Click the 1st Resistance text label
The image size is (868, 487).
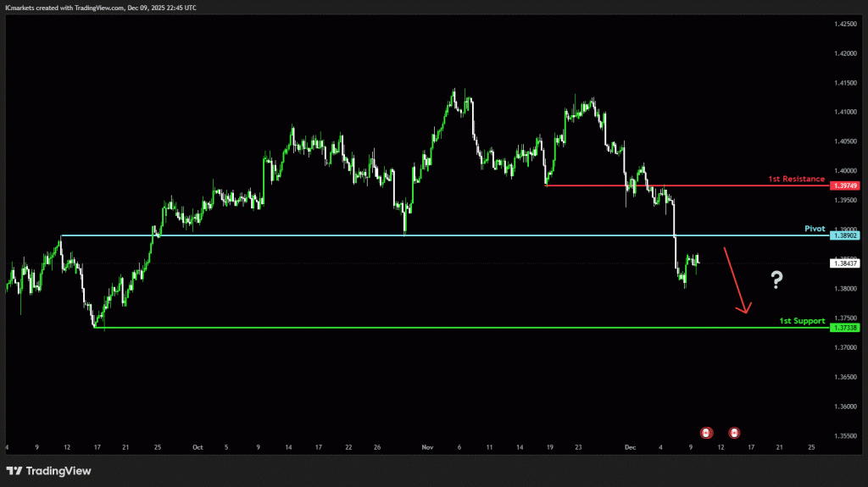796,179
